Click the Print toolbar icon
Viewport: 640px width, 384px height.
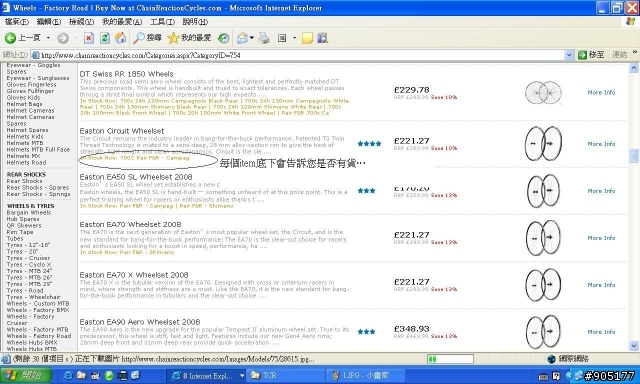pyautogui.click(x=264, y=38)
